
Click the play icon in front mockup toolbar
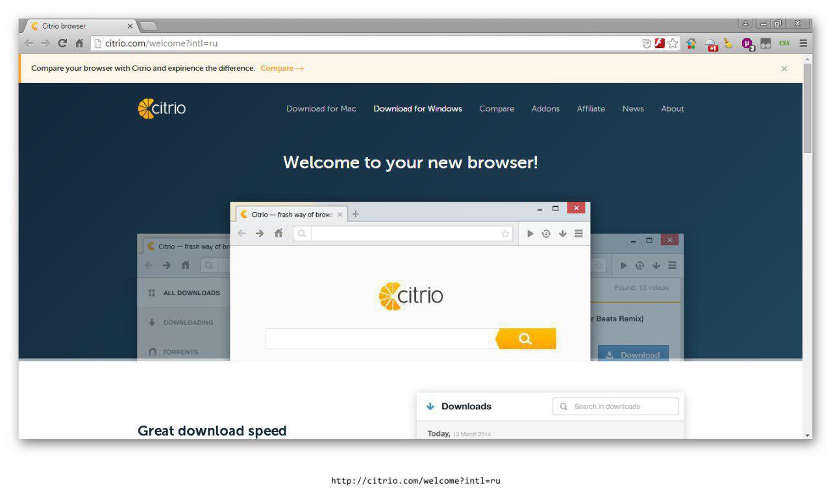tap(530, 234)
